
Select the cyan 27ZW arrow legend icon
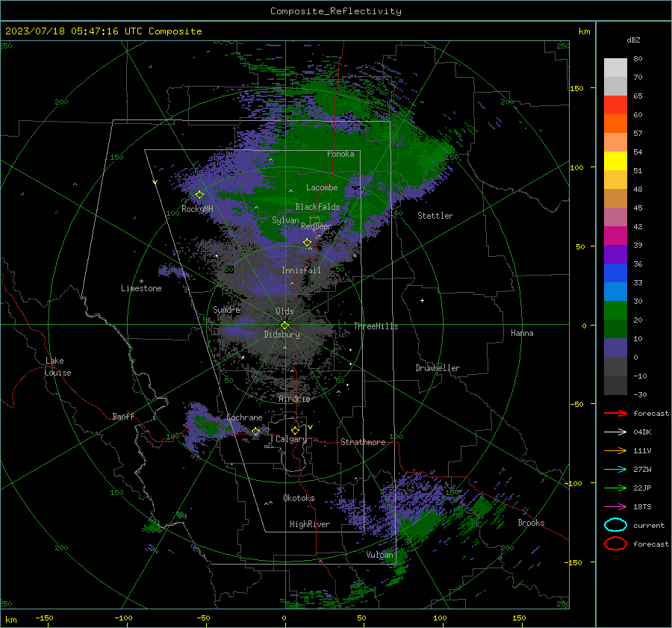click(615, 470)
